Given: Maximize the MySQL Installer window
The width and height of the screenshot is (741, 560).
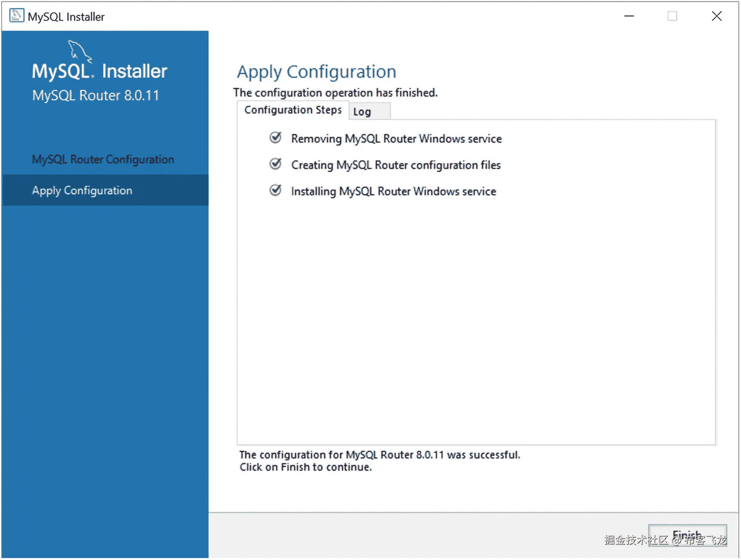Looking at the screenshot, I should tap(672, 16).
